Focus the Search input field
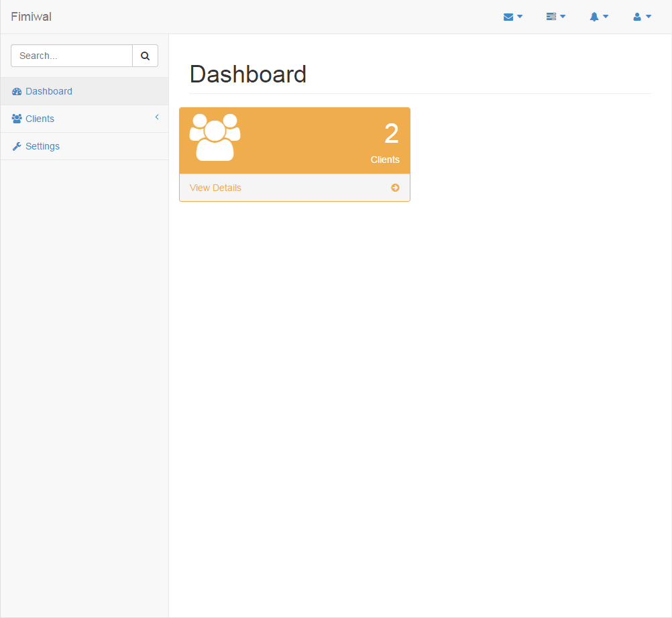672x618 pixels. (x=72, y=56)
